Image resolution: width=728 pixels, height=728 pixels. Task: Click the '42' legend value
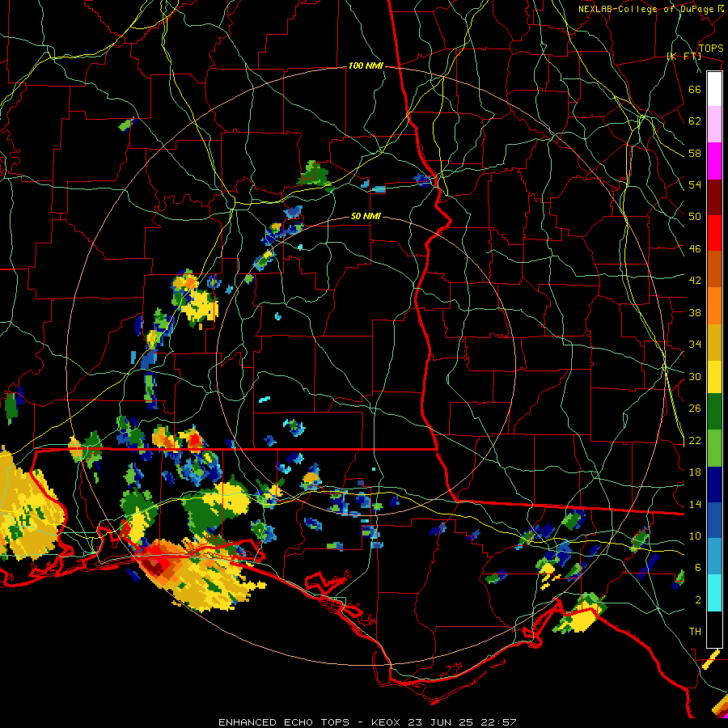coord(695,281)
